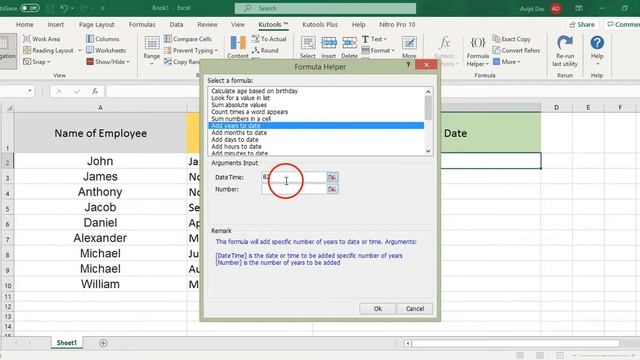Open the Format tools
Screen dimensions: 640x360
click(378, 50)
